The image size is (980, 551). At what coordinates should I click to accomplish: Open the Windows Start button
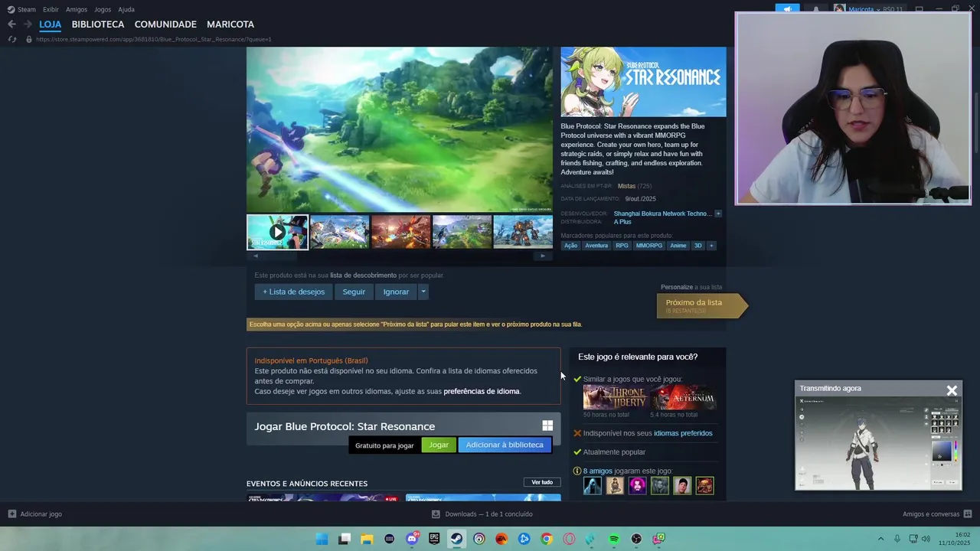322,539
